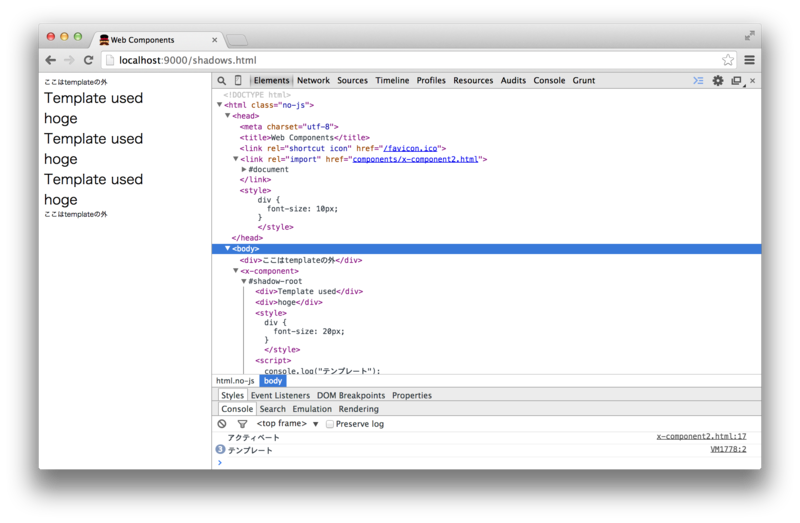Close the Web Components tab
Screen dimensions: 800x523
214,40
